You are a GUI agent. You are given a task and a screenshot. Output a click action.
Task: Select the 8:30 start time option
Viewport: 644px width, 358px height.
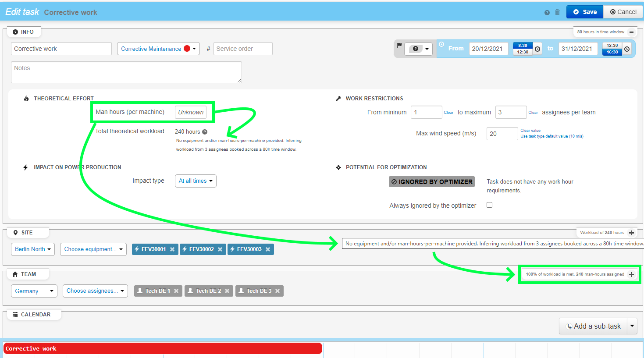(523, 46)
